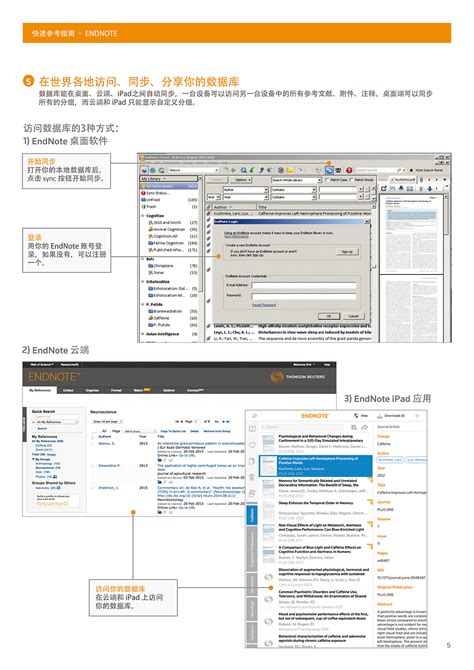
Task: Open the Collect tab
Action: click(68, 390)
